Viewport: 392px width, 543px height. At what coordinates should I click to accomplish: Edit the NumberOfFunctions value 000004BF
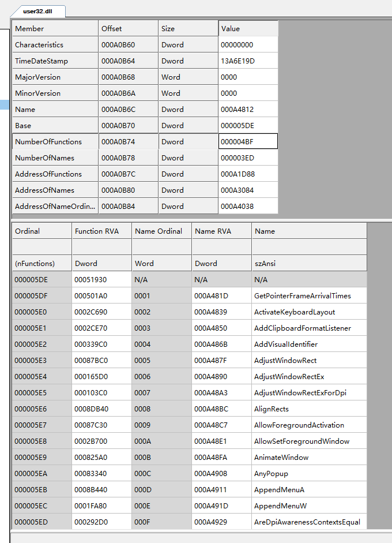tap(248, 141)
